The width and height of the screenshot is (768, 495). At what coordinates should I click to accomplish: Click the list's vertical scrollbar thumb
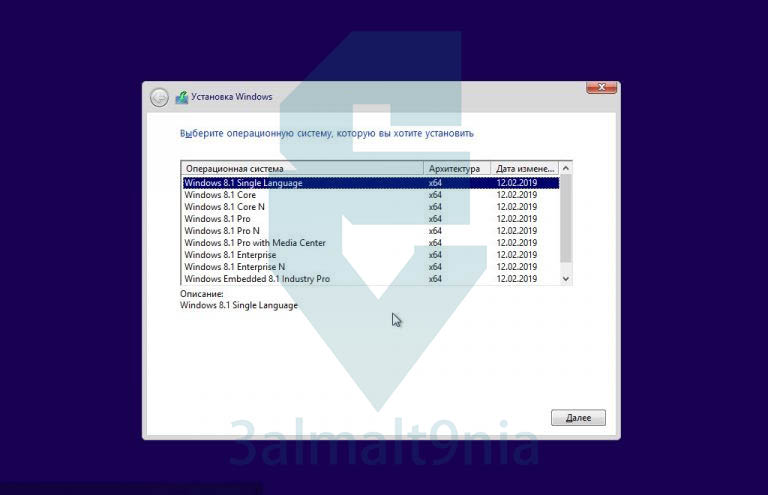pos(566,219)
